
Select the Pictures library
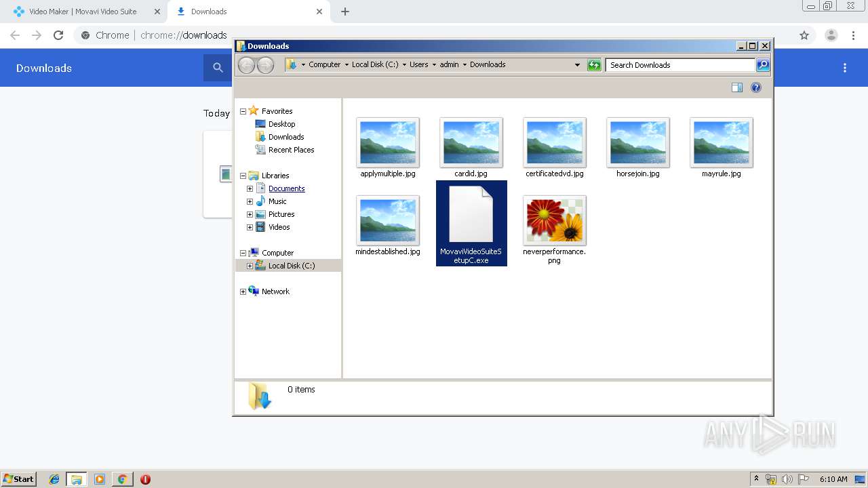[281, 214]
